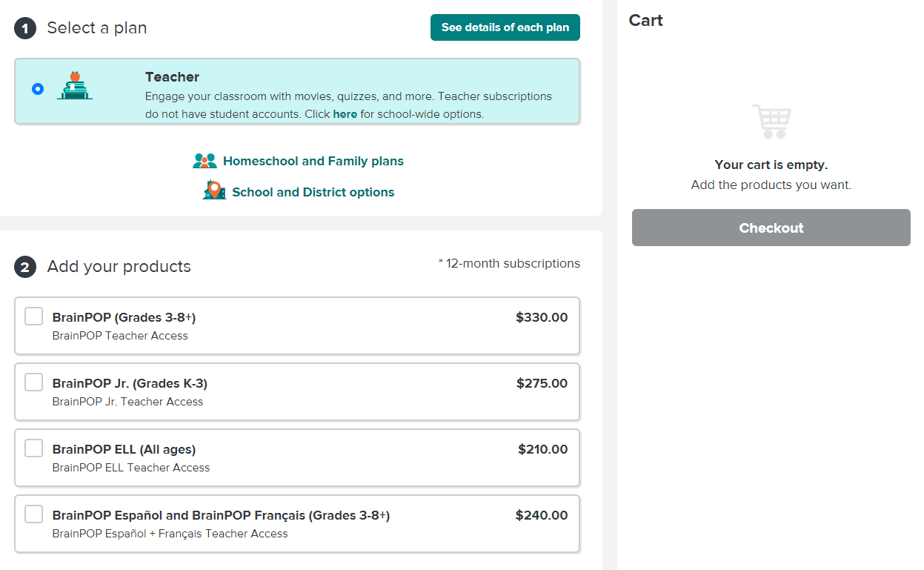Check the BrainPOP ELL (All ages) checkbox

33,448
